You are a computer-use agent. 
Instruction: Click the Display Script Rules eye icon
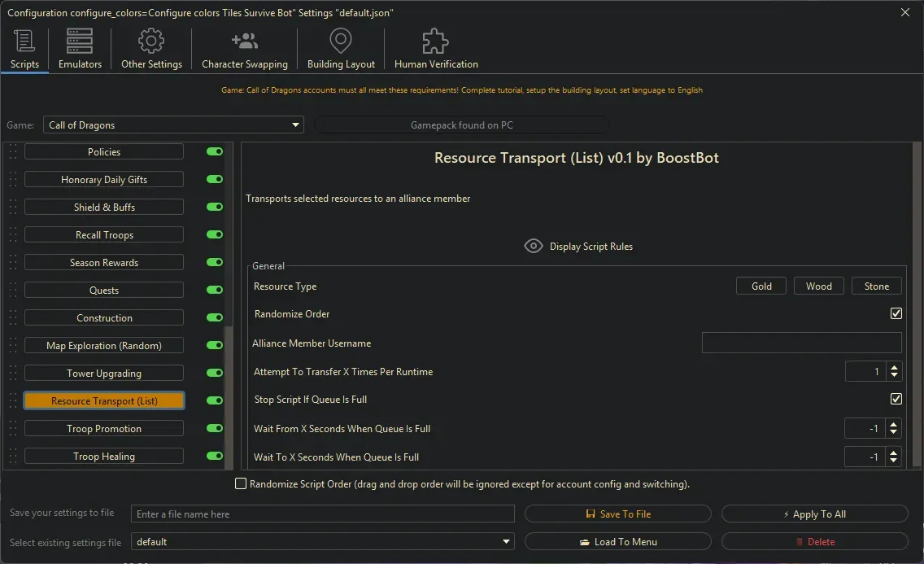point(534,246)
